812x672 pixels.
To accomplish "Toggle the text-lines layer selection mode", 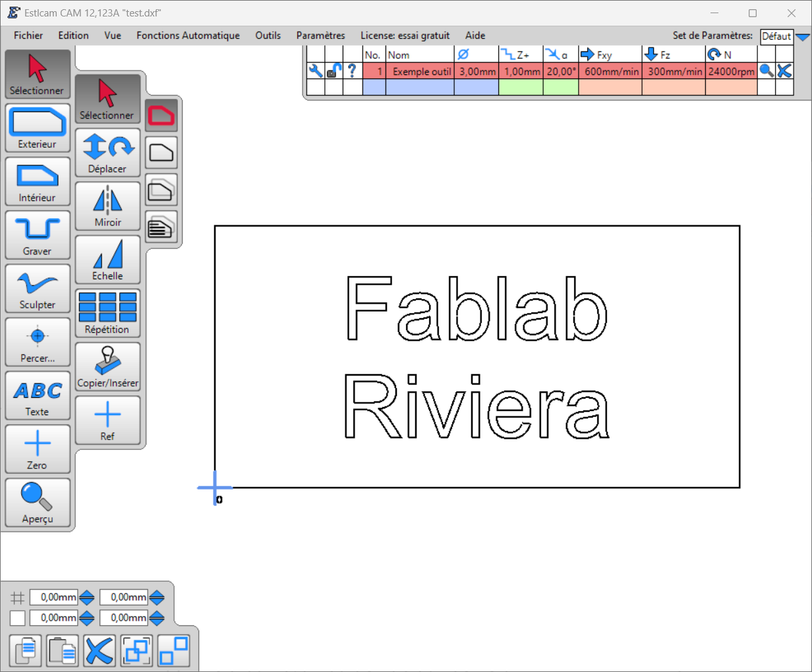I will coord(161,227).
